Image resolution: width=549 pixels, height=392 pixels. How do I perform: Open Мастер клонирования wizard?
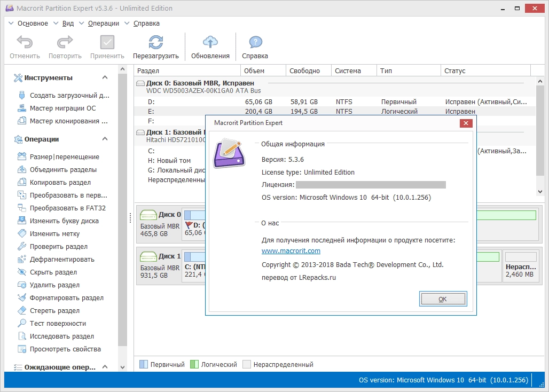pyautogui.click(x=62, y=121)
